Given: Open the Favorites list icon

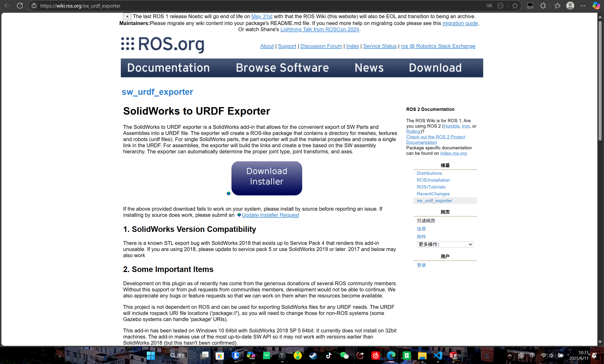Looking at the screenshot, I should tap(558, 6).
